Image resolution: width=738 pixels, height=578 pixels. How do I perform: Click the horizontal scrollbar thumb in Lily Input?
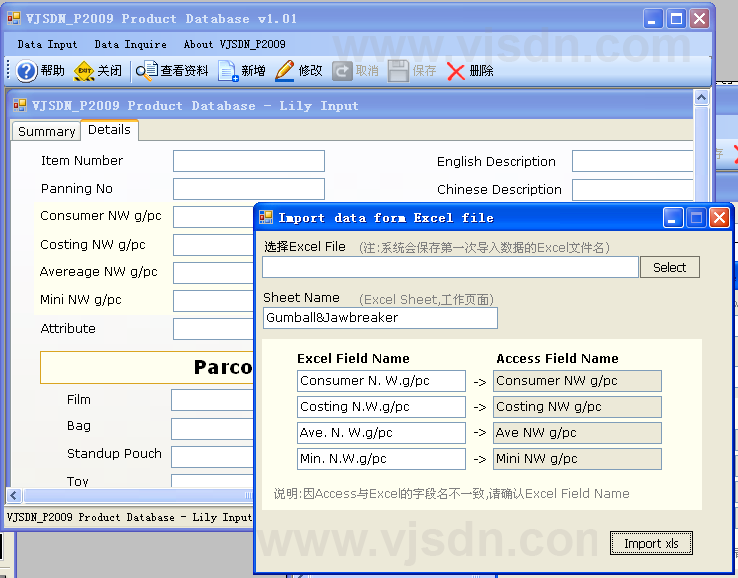click(x=138, y=495)
